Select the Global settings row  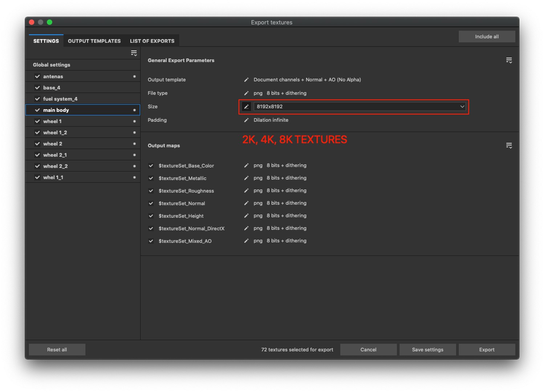(x=83, y=65)
